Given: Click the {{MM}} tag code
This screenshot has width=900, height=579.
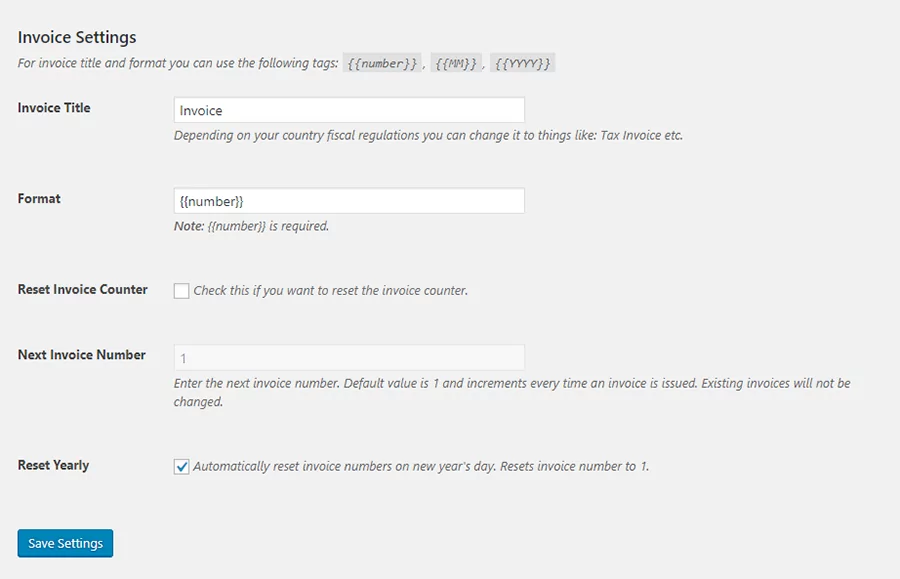Looking at the screenshot, I should (x=457, y=64).
